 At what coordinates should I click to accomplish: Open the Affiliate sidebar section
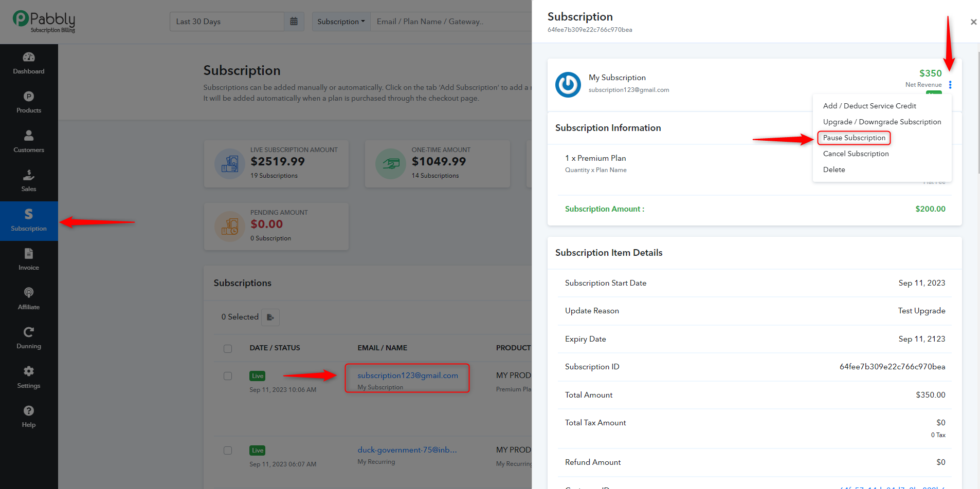(x=29, y=299)
